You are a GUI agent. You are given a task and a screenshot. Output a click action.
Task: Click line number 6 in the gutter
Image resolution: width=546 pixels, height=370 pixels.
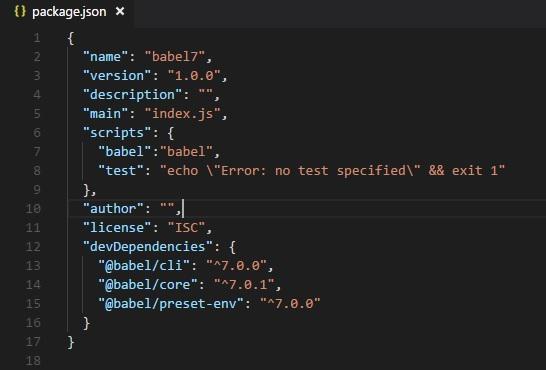tap(37, 133)
